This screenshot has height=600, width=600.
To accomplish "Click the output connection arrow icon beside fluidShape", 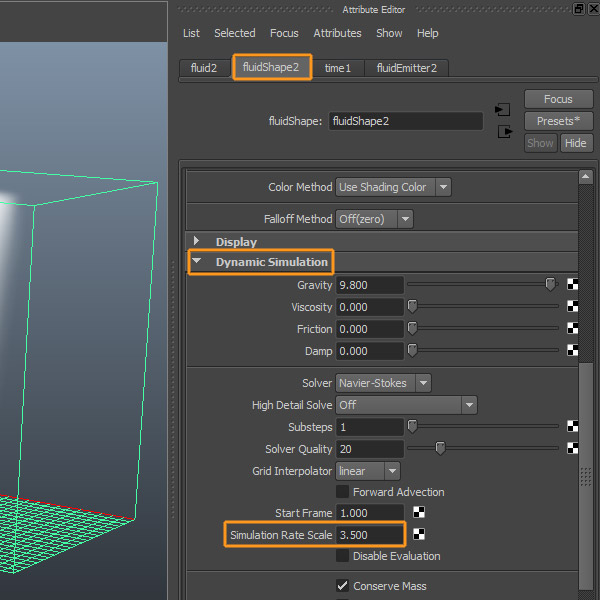I will point(505,132).
